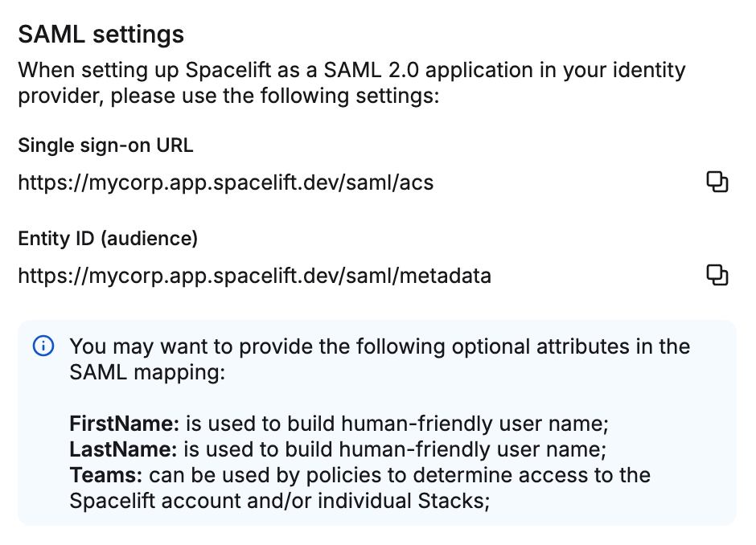Image resolution: width=756 pixels, height=545 pixels.
Task: Click "Spacelift account and/or individual Stacks" line
Action: (x=278, y=500)
